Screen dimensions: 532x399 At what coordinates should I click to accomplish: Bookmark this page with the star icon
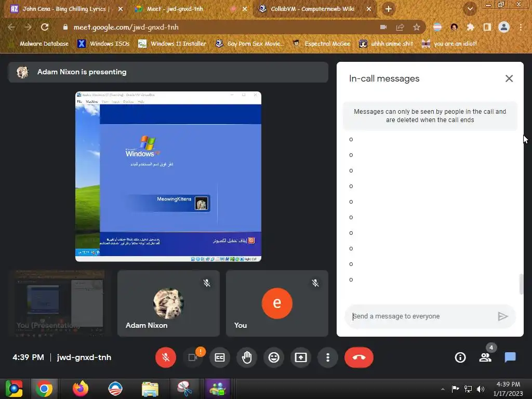point(417,27)
